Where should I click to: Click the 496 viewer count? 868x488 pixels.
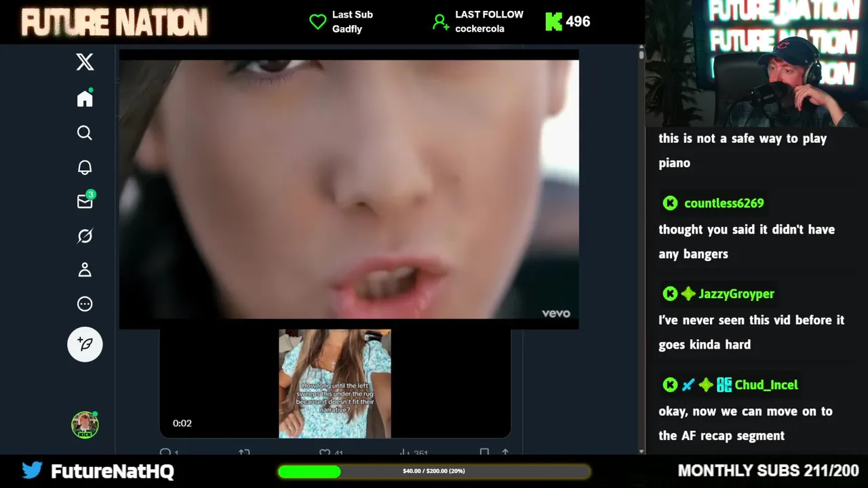coord(578,22)
